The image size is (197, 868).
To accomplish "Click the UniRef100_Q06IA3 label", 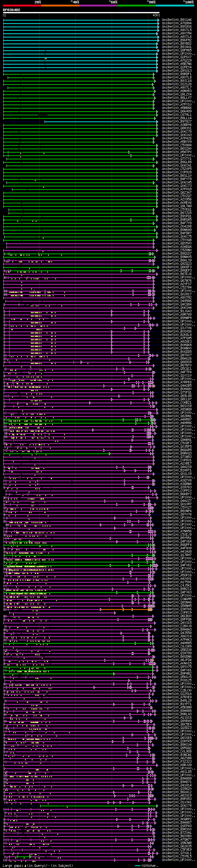I will (177, 135).
